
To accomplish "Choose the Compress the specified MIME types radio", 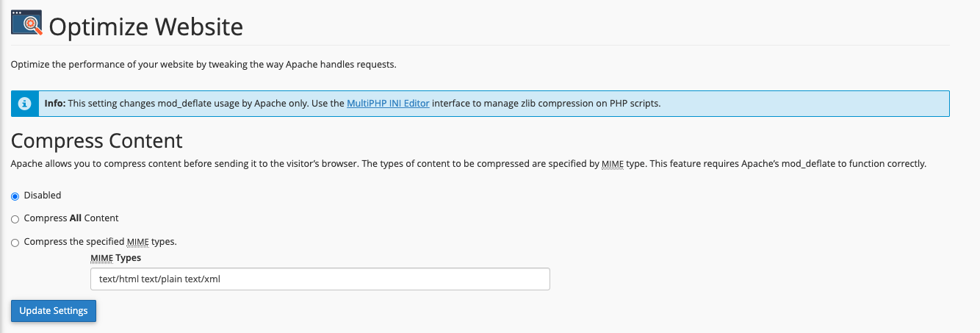I will point(15,243).
